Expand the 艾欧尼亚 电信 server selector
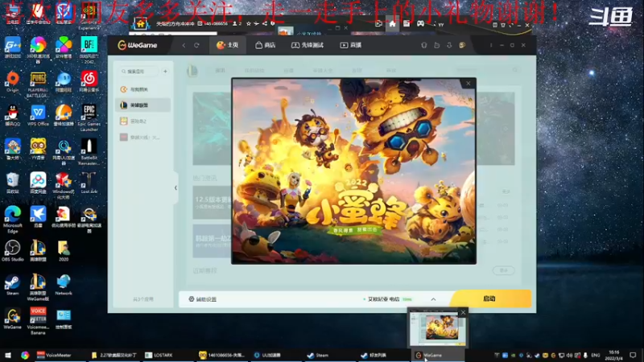Viewport: 644px width, 362px height. pos(433,299)
